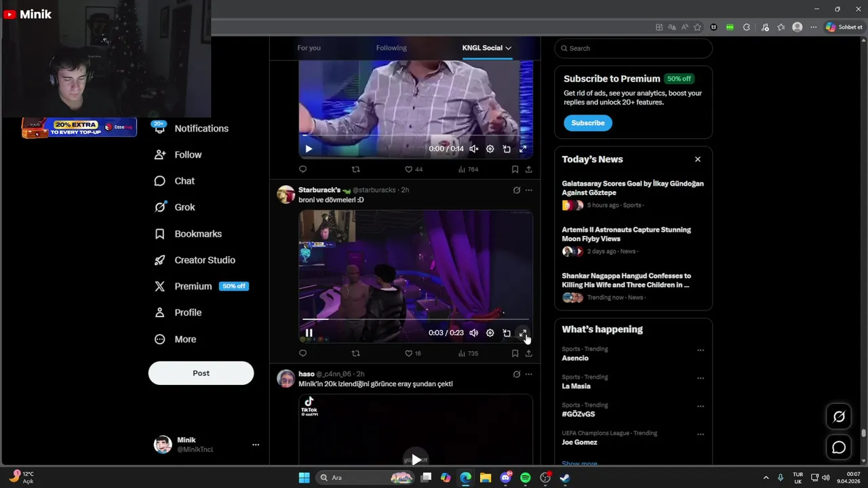Close the Today's News panel

point(698,159)
